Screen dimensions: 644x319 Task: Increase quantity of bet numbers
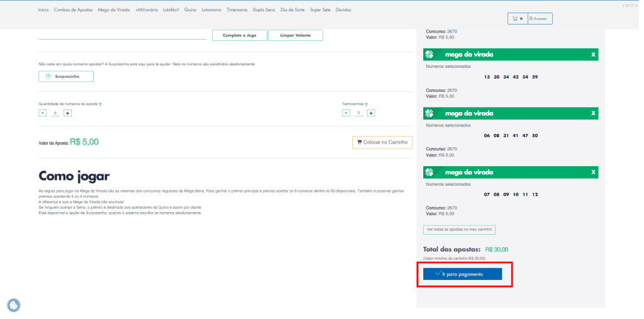tap(68, 113)
